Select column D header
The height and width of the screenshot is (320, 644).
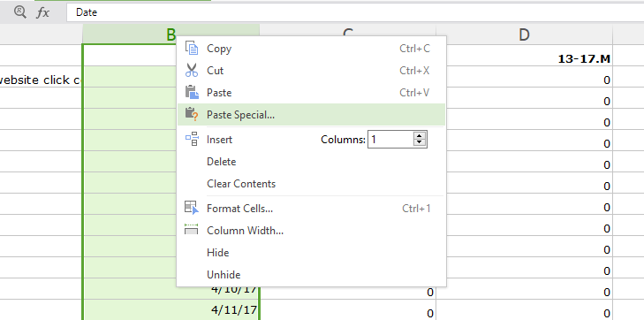[524, 34]
